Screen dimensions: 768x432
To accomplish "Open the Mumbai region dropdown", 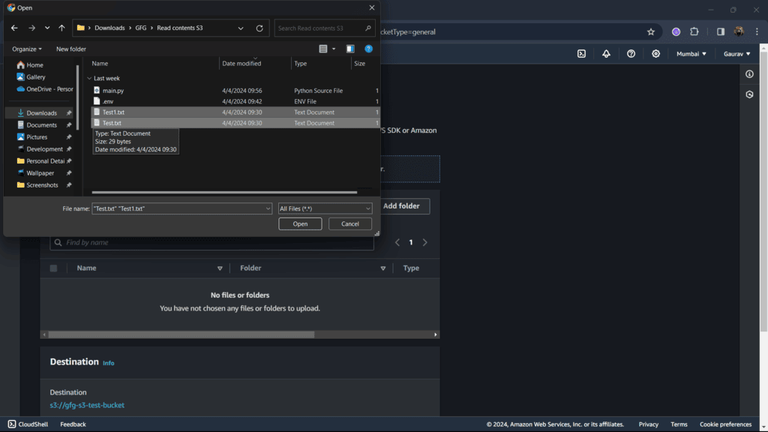I will click(691, 54).
